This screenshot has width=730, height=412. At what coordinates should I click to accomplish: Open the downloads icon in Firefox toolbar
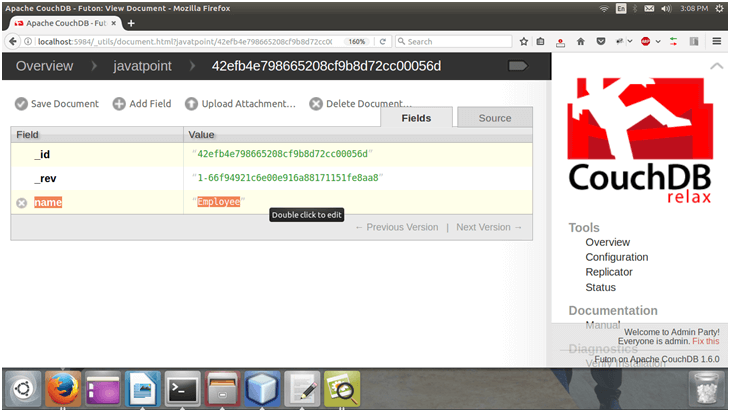click(561, 42)
